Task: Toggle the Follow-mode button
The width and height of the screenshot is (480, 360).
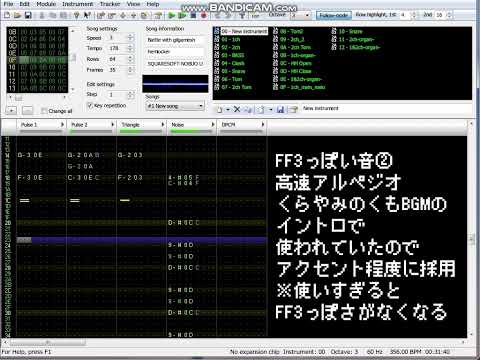Action: (333, 15)
